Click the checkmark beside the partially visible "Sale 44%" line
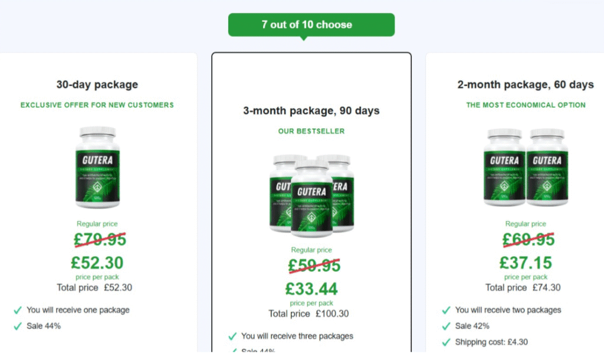The width and height of the screenshot is (604, 364). click(x=234, y=351)
